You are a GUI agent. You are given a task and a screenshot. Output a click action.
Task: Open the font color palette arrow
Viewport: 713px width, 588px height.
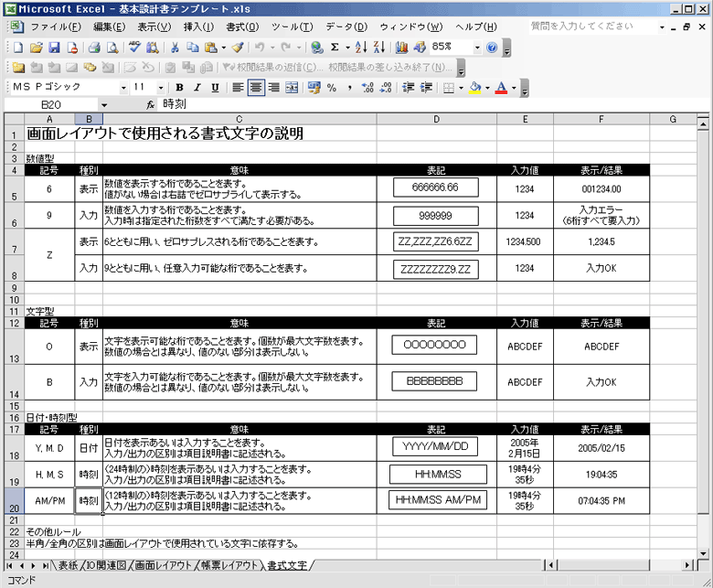point(515,87)
